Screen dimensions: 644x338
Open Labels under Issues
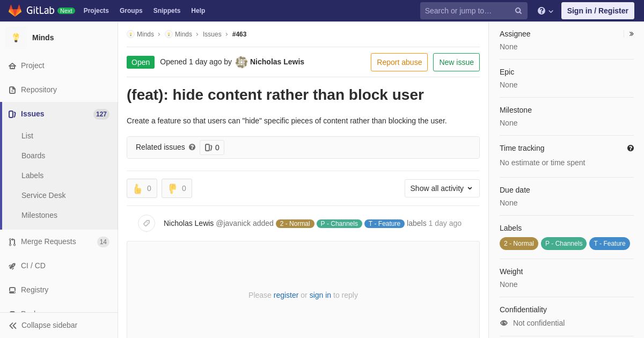32,175
